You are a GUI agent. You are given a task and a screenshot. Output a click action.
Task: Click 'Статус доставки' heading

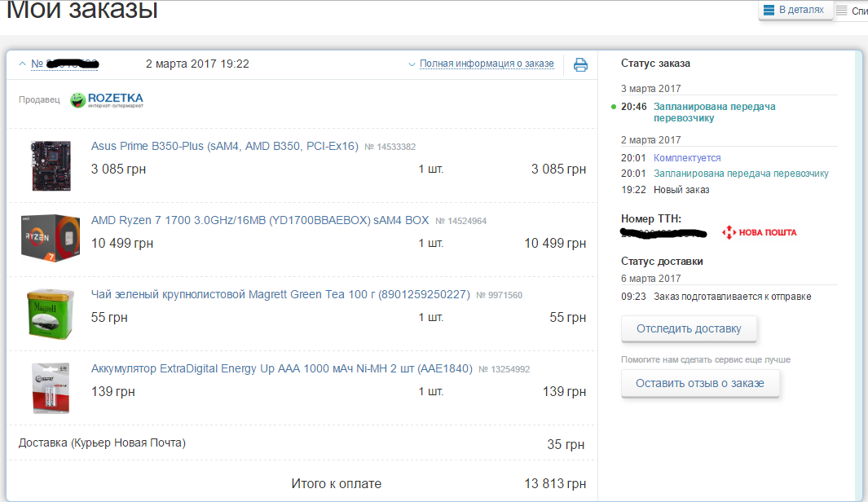(x=662, y=262)
